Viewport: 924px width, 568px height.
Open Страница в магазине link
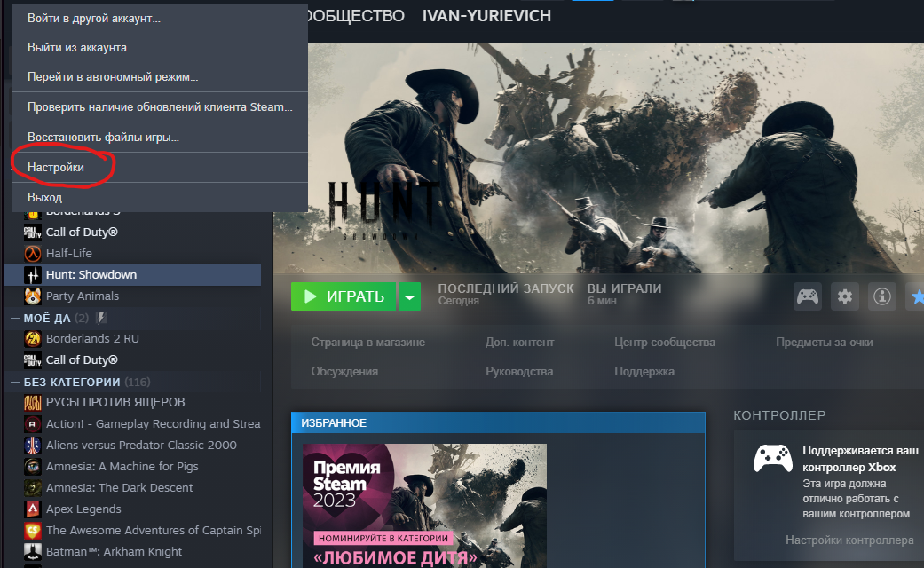point(367,343)
